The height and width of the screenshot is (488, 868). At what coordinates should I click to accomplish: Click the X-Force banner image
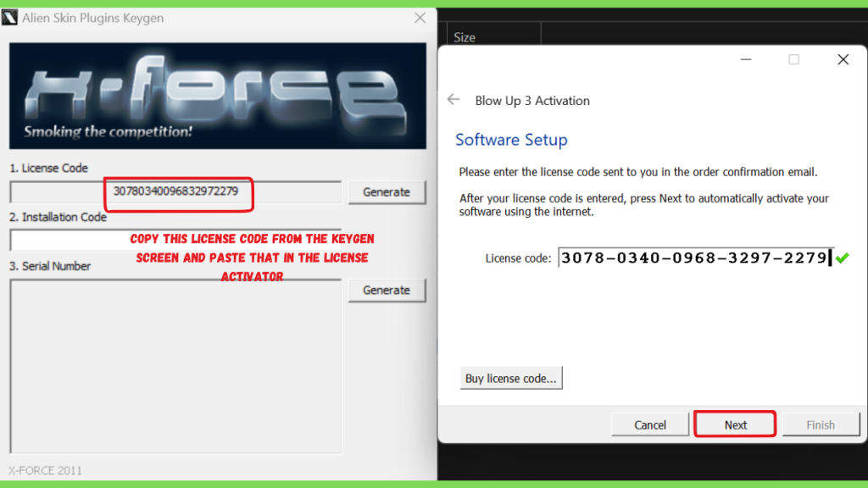click(x=218, y=96)
